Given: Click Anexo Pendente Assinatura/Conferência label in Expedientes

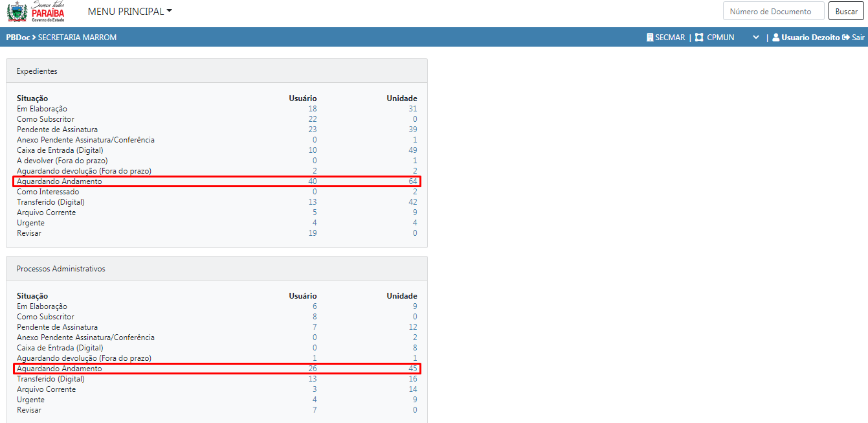Looking at the screenshot, I should click(x=85, y=140).
